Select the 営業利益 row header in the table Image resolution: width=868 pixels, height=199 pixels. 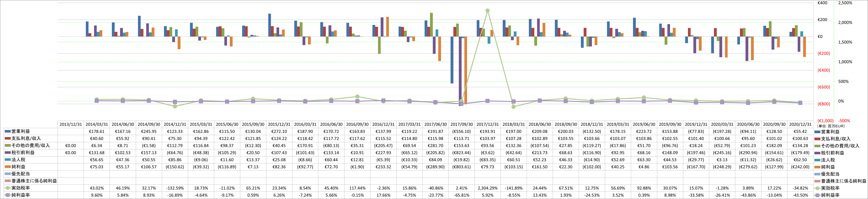click(31, 131)
